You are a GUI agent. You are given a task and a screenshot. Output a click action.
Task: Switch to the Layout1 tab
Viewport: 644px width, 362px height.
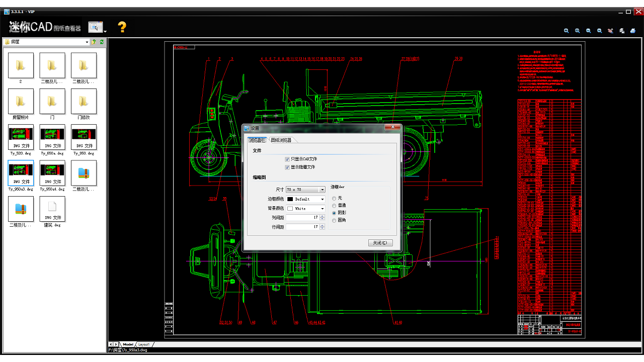[144, 344]
